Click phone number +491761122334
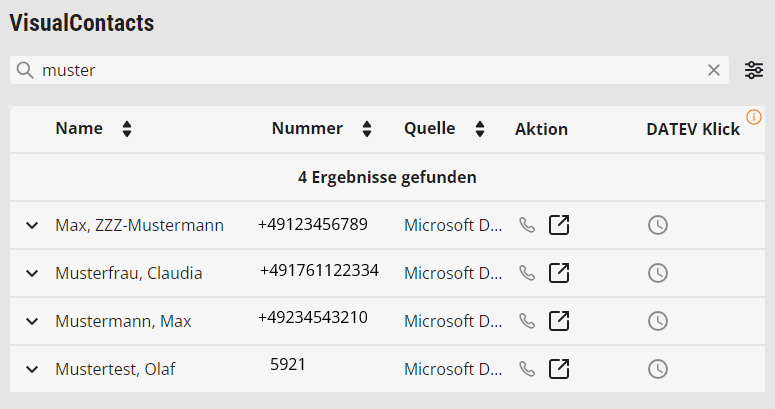This screenshot has height=409, width=775. coord(319,270)
